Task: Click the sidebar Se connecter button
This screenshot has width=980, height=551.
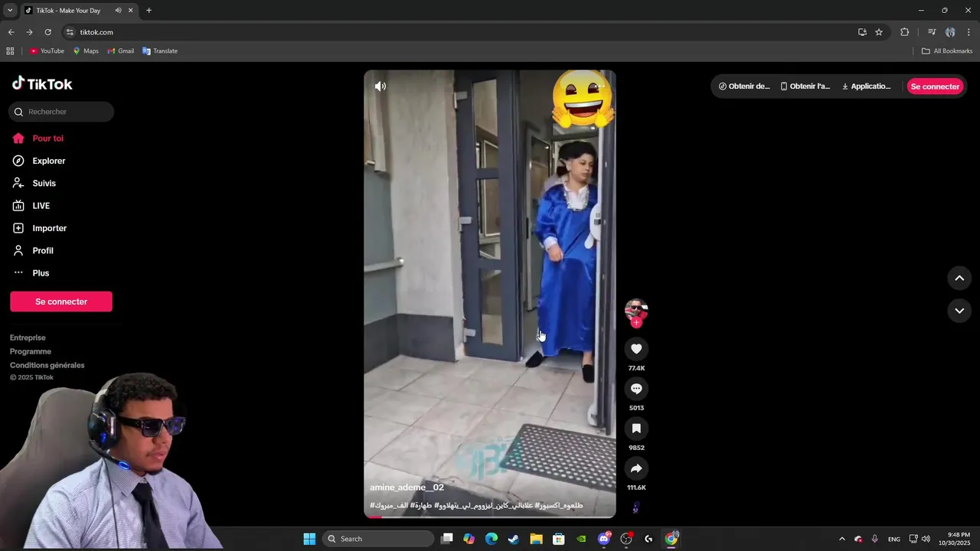Action: pyautogui.click(x=61, y=302)
